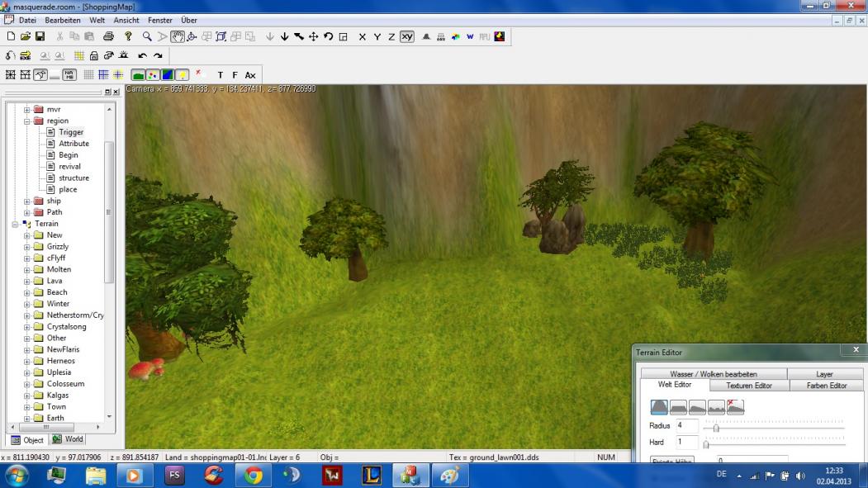Click the Radius value input field

[x=686, y=426]
